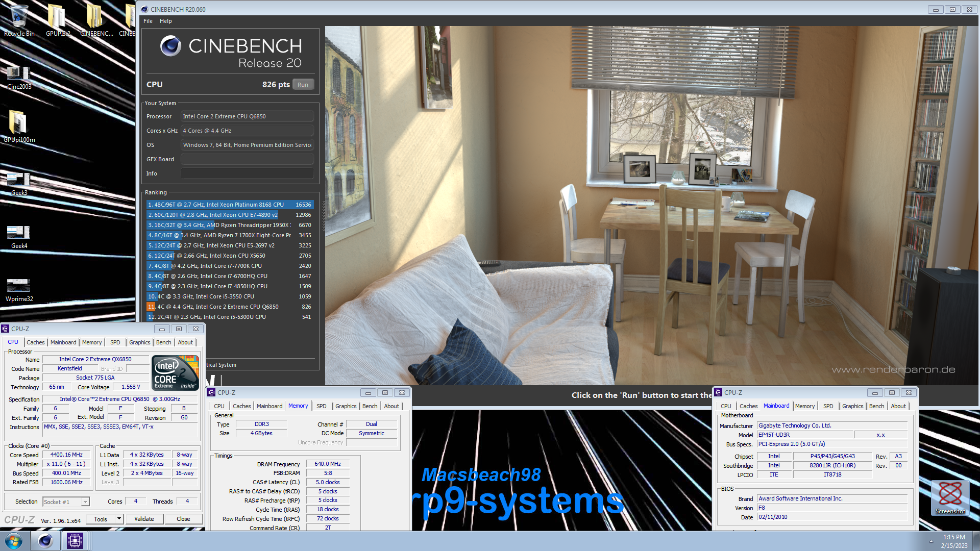Switch to Mainboard tab in CPU-Z memory window

pos(269,406)
